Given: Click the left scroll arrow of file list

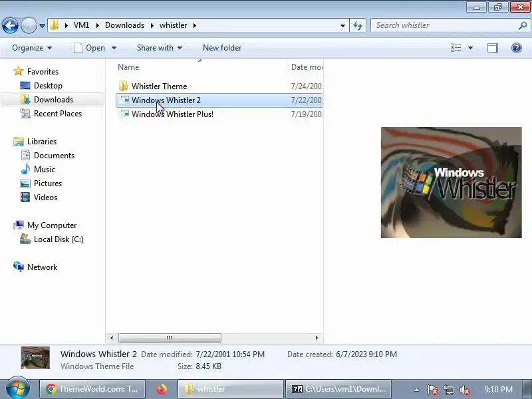Looking at the screenshot, I should pyautogui.click(x=112, y=338).
